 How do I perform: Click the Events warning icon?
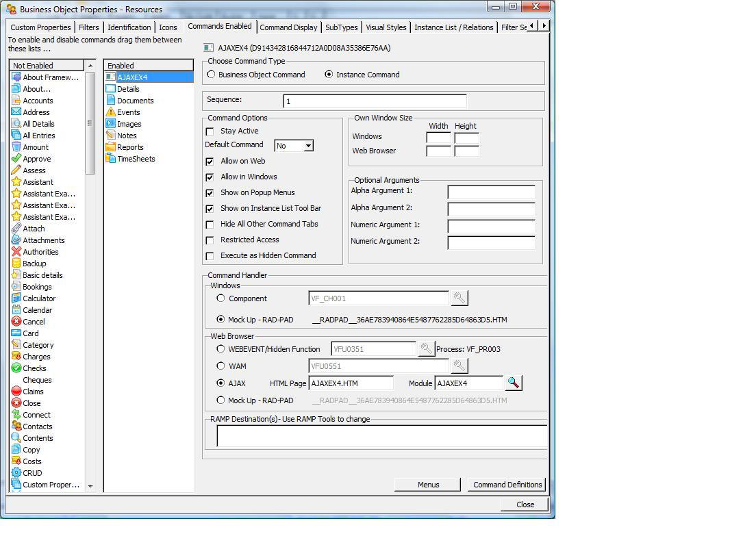(x=110, y=112)
